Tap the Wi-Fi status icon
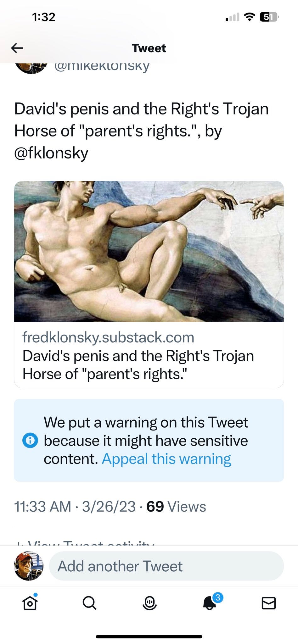This screenshot has width=298, height=644. pos(250,17)
